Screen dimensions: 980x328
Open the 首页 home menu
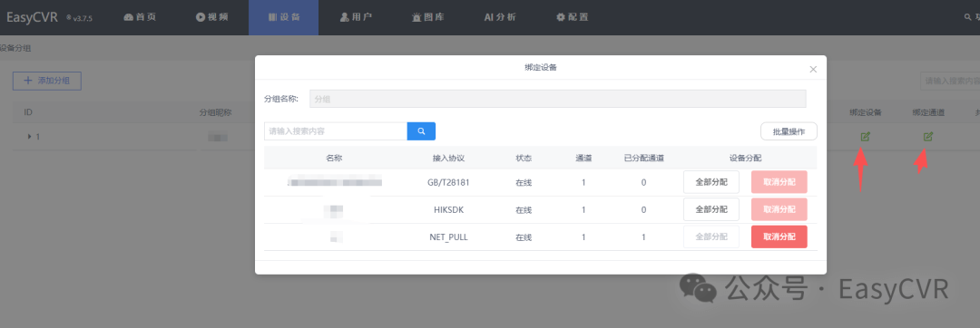point(140,17)
